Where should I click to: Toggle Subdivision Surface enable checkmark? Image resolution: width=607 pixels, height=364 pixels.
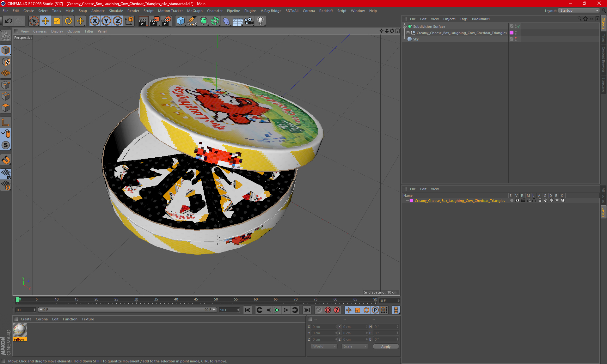coord(519,27)
